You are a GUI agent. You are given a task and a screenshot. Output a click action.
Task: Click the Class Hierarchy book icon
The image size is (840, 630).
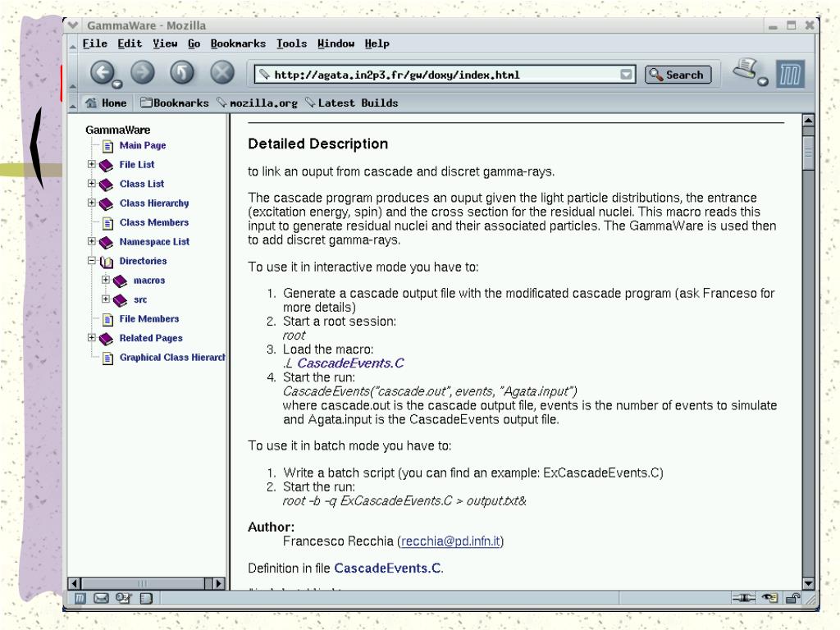(106, 203)
